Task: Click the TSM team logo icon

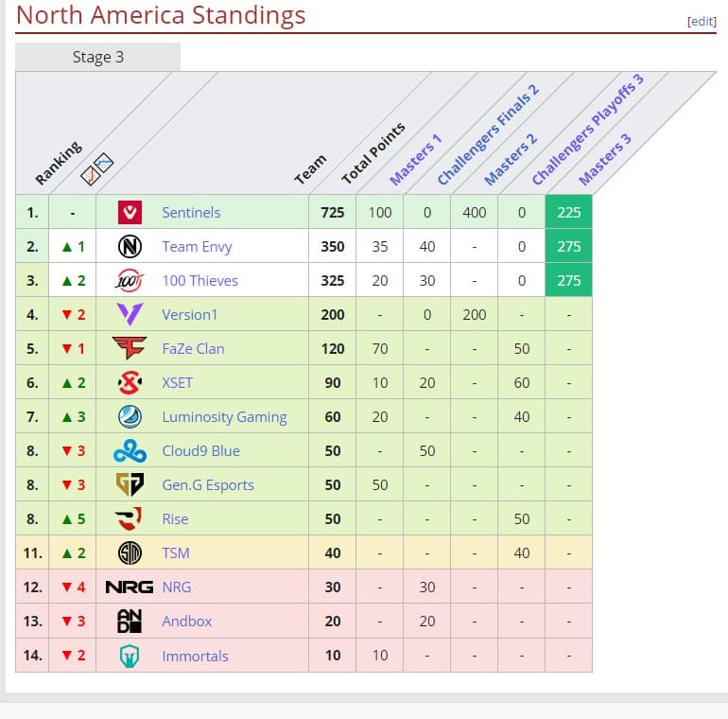Action: (x=130, y=552)
